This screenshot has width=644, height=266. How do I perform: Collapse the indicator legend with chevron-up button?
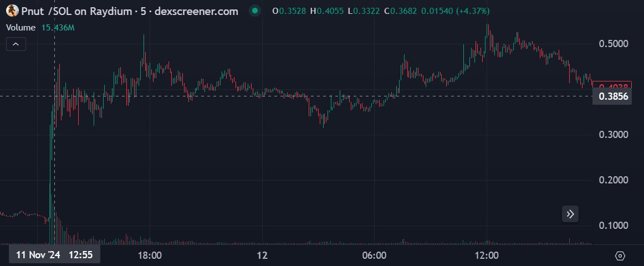(16, 44)
